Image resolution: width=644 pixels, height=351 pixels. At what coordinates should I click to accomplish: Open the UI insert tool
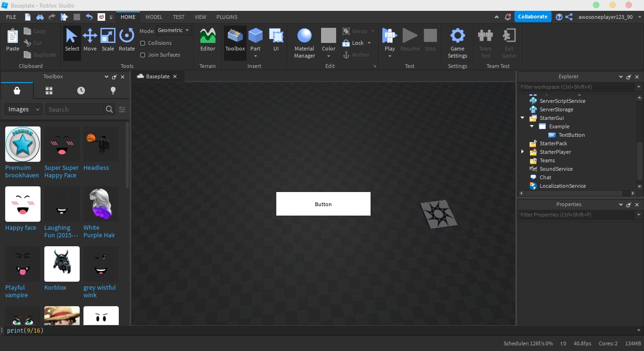point(276,40)
